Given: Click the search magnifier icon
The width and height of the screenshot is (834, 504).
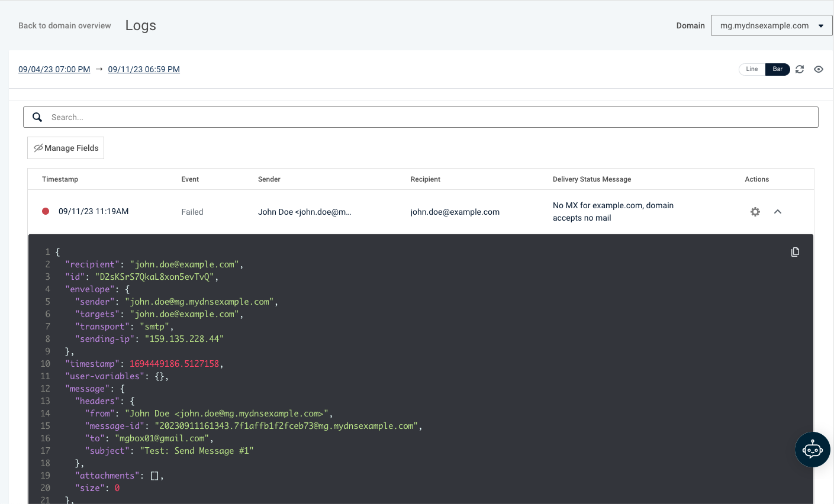Looking at the screenshot, I should pos(37,117).
